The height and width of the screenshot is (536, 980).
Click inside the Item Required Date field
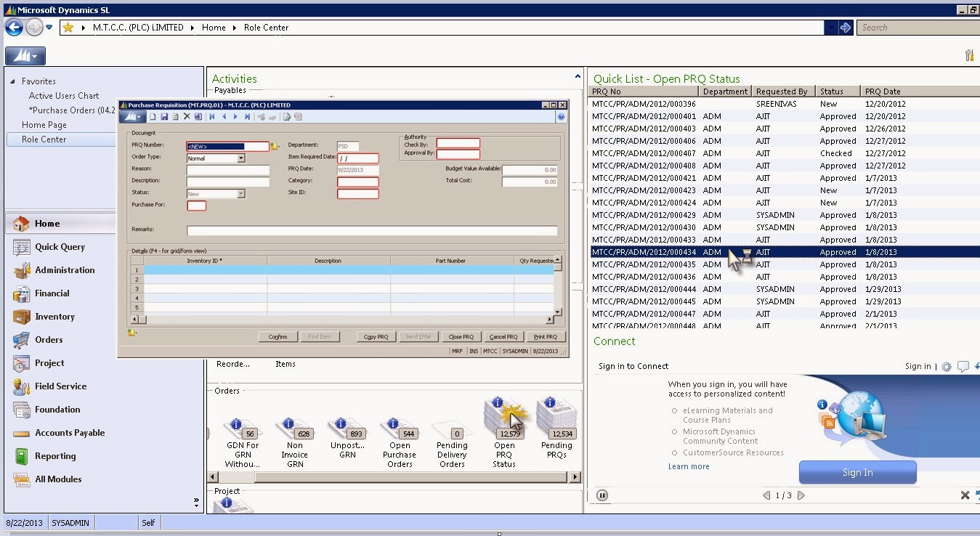click(357, 158)
